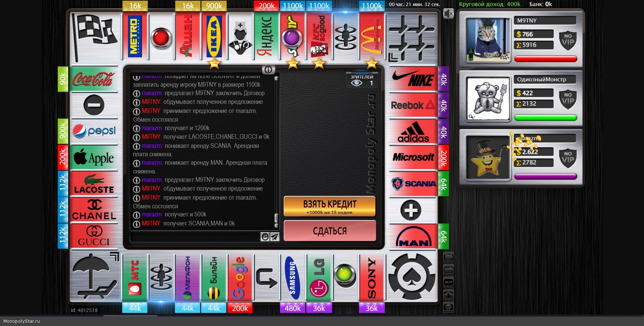Select the Microsoft property cell
The image size is (644, 326).
coord(413,158)
